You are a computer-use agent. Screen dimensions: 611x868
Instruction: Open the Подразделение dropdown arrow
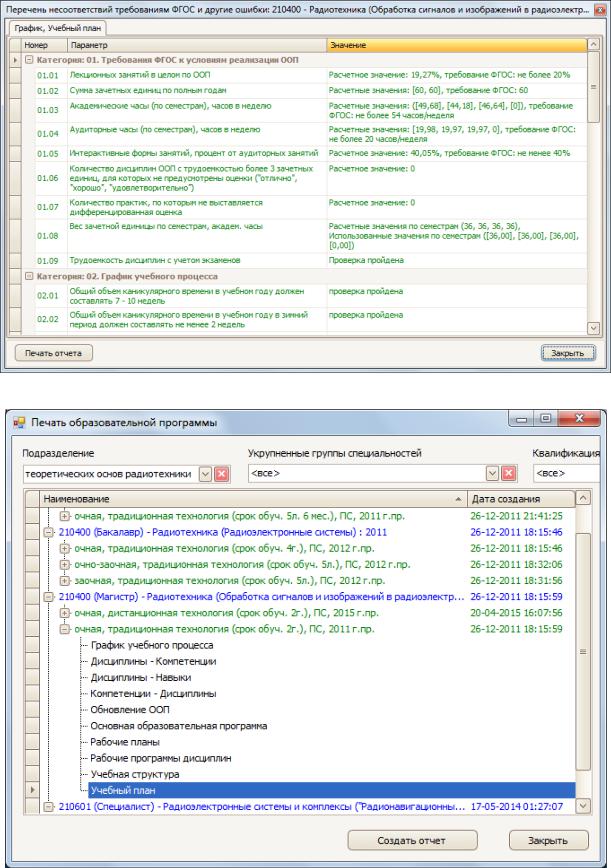pyautogui.click(x=205, y=474)
